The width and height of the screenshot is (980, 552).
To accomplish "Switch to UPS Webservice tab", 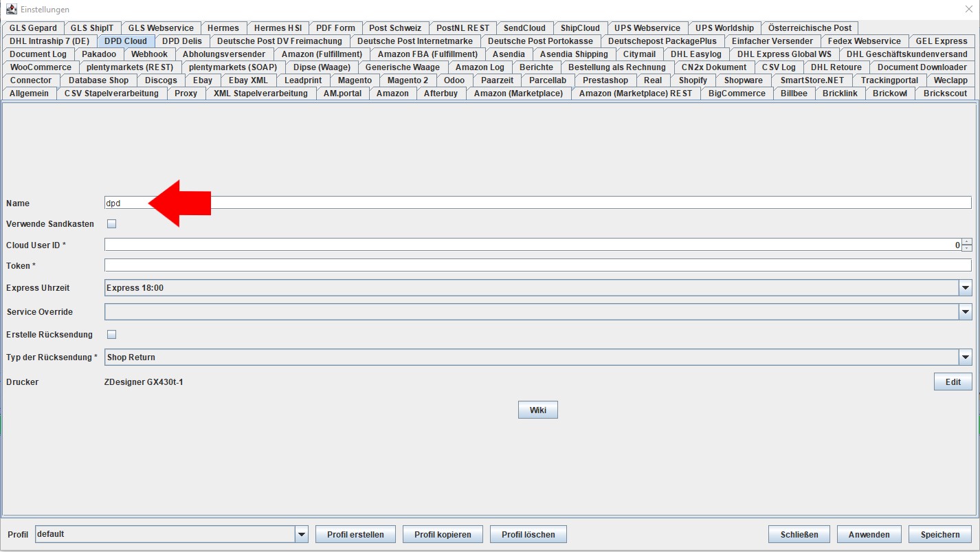I will click(647, 28).
